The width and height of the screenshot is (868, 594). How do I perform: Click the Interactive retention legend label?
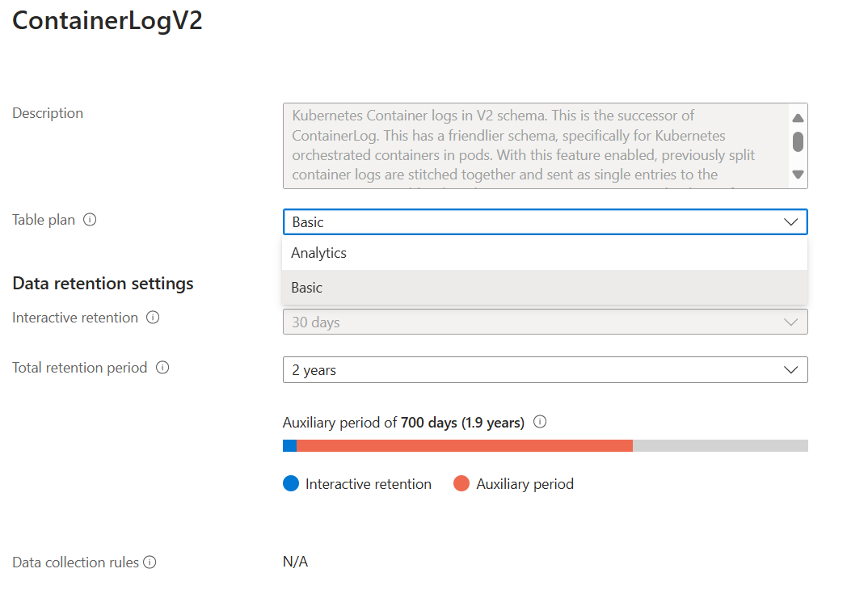369,484
